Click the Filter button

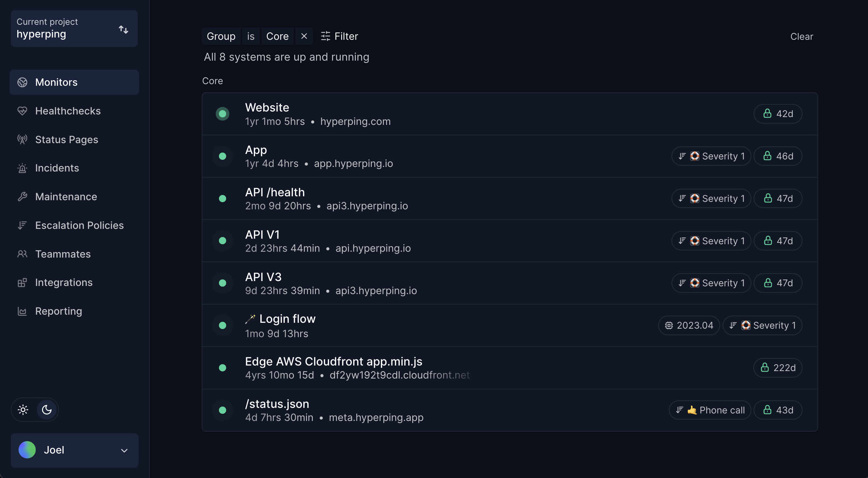339,36
